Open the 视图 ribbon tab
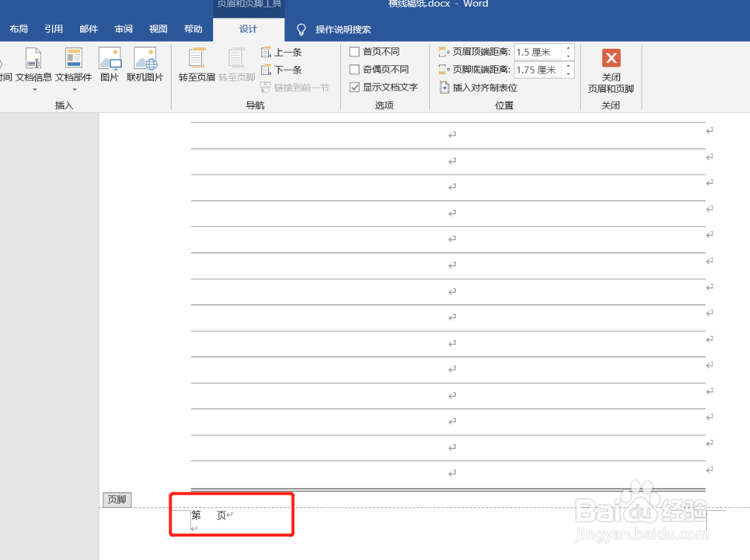The height and width of the screenshot is (560, 750). click(x=158, y=29)
